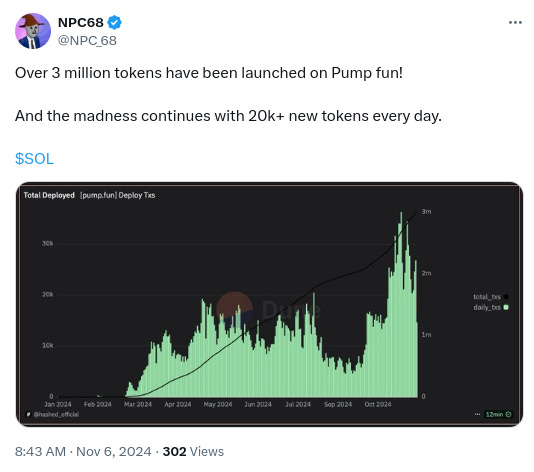This screenshot has height=472, width=534.
Task: Select the [pump.fun] Deploy Txs label
Action: click(117, 195)
